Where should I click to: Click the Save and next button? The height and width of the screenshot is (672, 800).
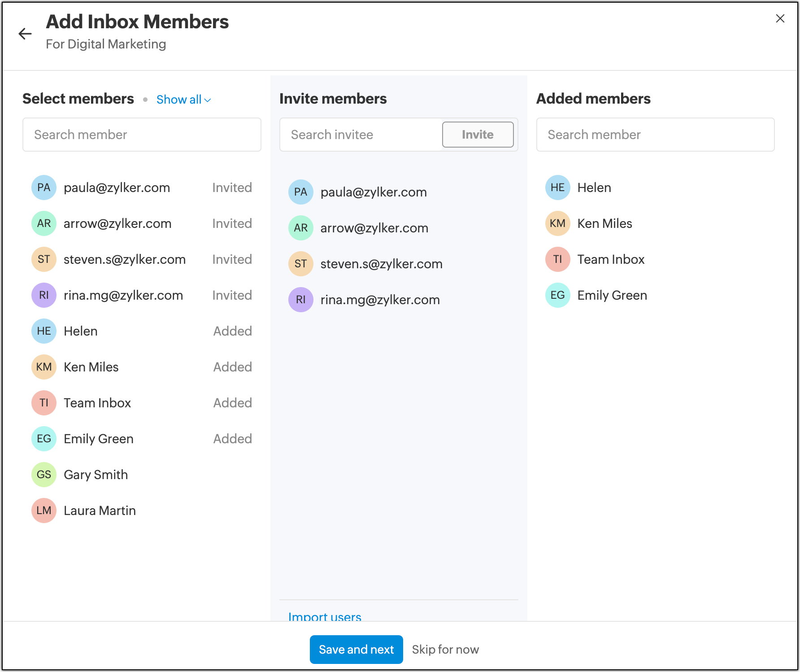click(x=356, y=649)
